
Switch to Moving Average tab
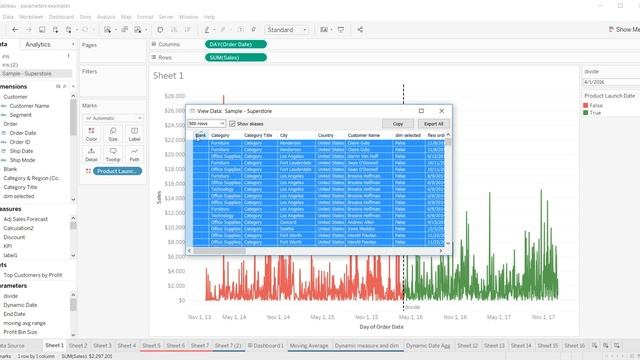coord(309,346)
